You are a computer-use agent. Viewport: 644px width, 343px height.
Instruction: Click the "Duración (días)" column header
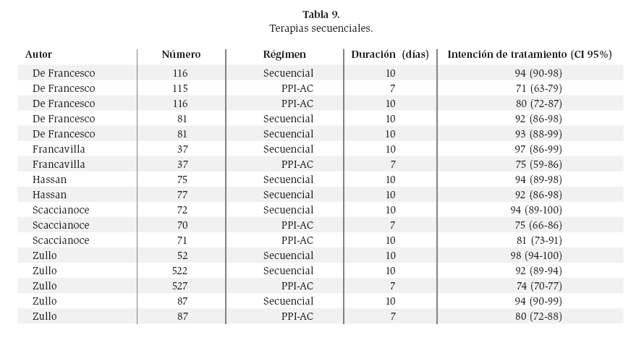click(390, 54)
